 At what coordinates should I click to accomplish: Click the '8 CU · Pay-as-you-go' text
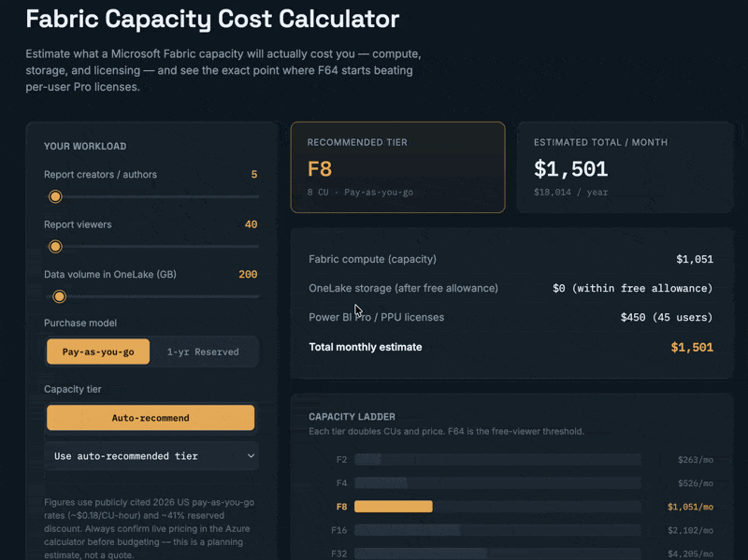tap(360, 193)
